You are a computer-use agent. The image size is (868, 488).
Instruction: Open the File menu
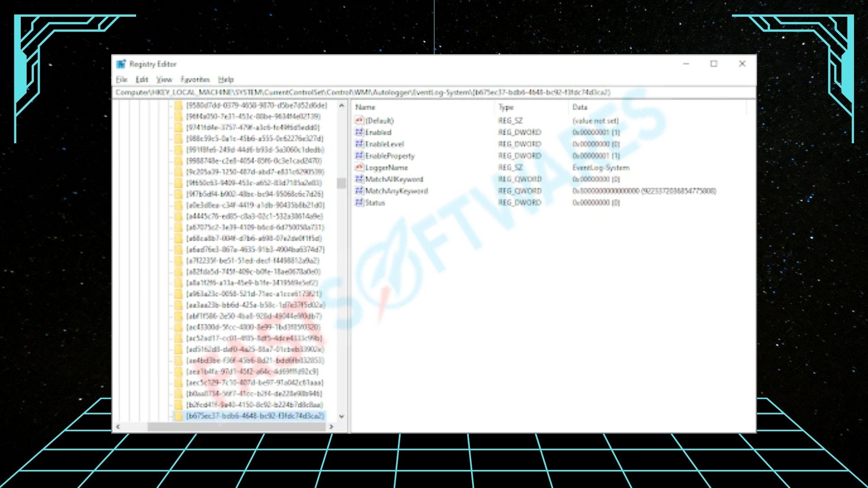pyautogui.click(x=122, y=80)
